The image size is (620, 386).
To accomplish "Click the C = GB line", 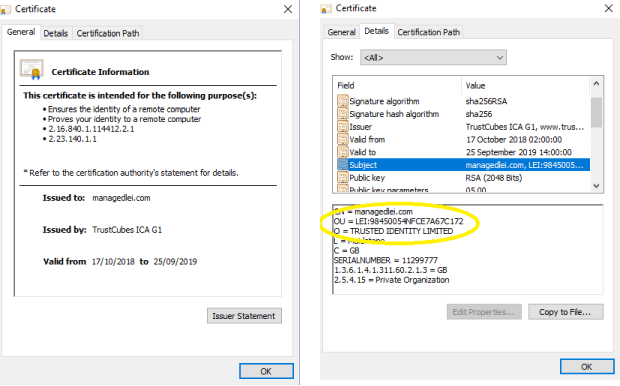I will pos(346,250).
